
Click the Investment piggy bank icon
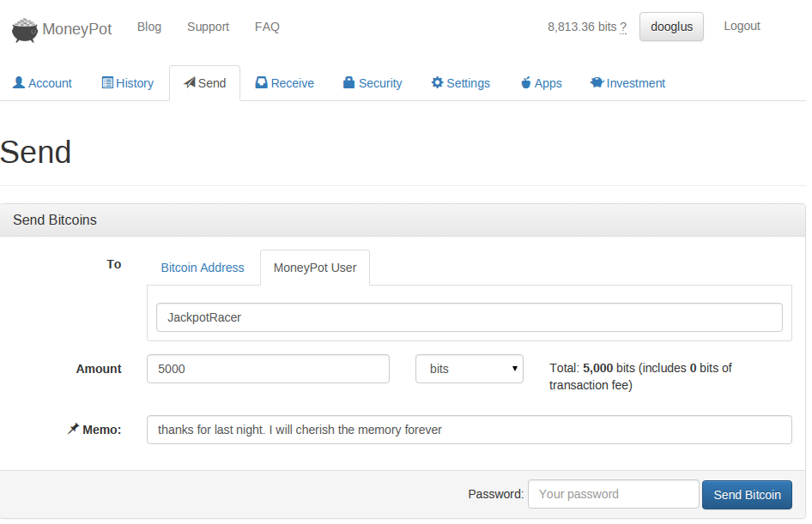(x=597, y=83)
